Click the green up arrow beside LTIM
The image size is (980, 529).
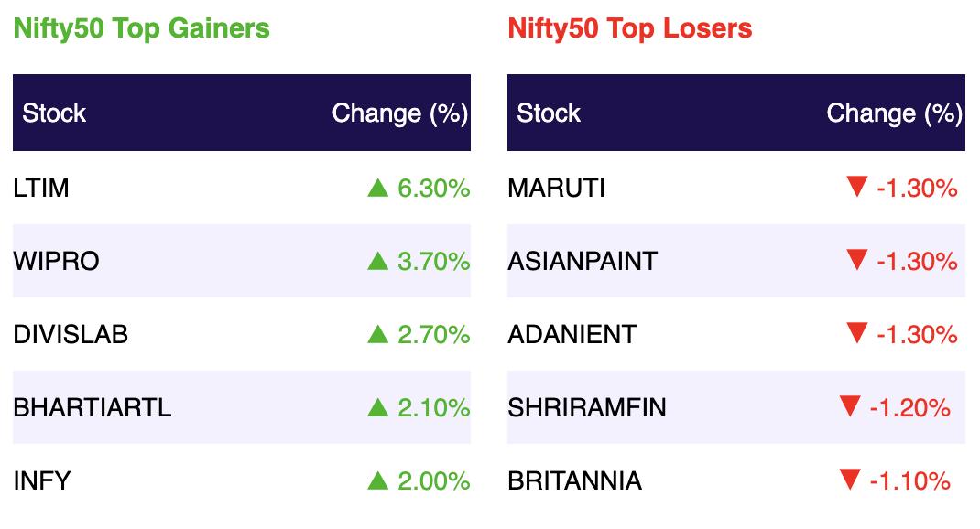(378, 188)
